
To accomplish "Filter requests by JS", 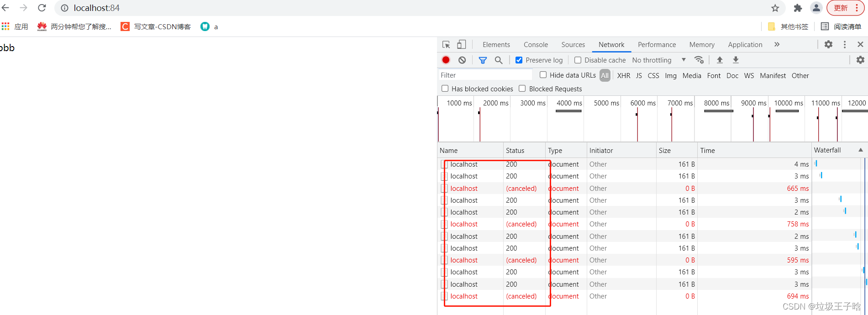I will (639, 76).
